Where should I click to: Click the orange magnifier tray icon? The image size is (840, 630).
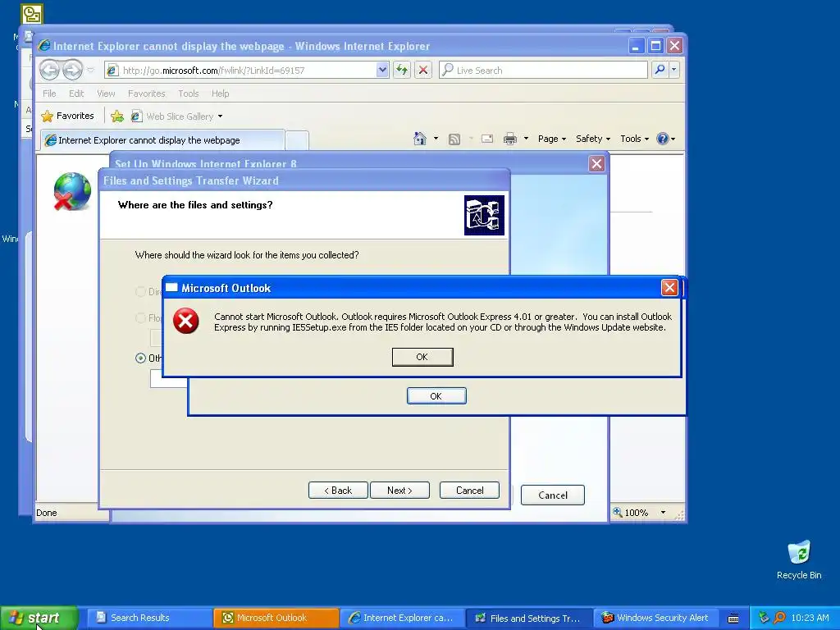coord(779,618)
